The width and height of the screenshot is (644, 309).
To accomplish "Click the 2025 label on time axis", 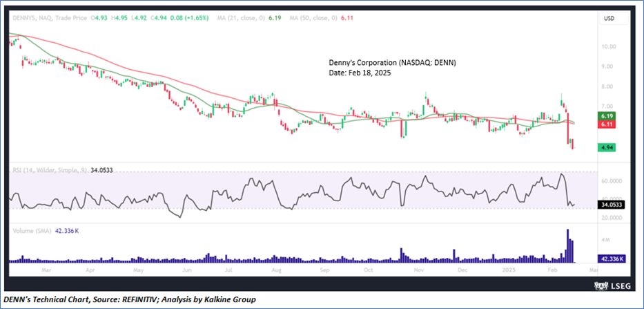I will 507,270.
